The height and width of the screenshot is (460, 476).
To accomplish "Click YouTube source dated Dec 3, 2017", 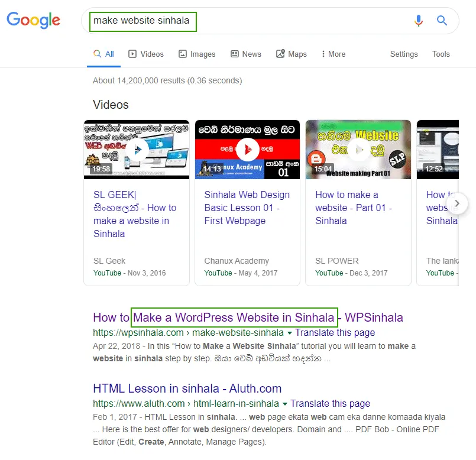I will point(351,273).
